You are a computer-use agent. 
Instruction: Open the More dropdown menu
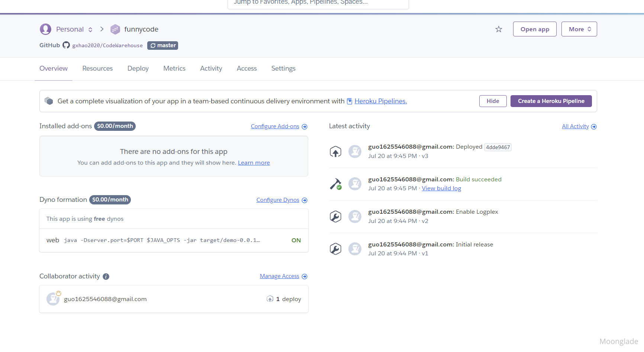point(579,29)
